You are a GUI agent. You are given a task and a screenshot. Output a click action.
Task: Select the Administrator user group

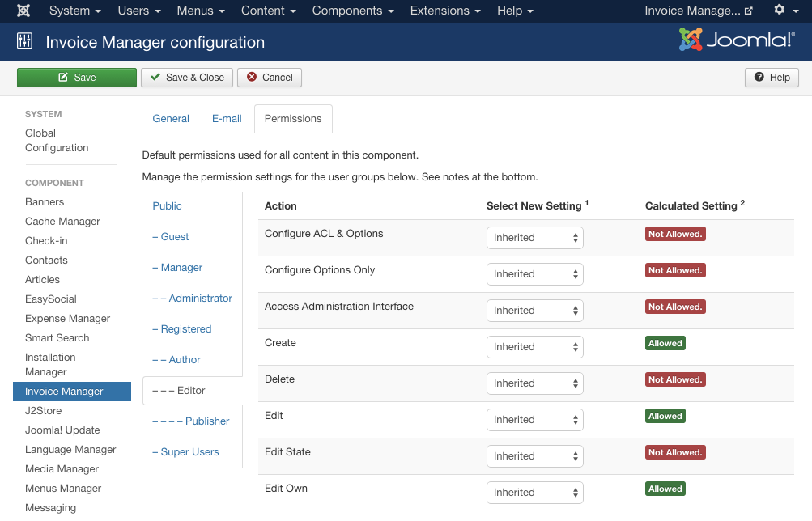point(192,298)
